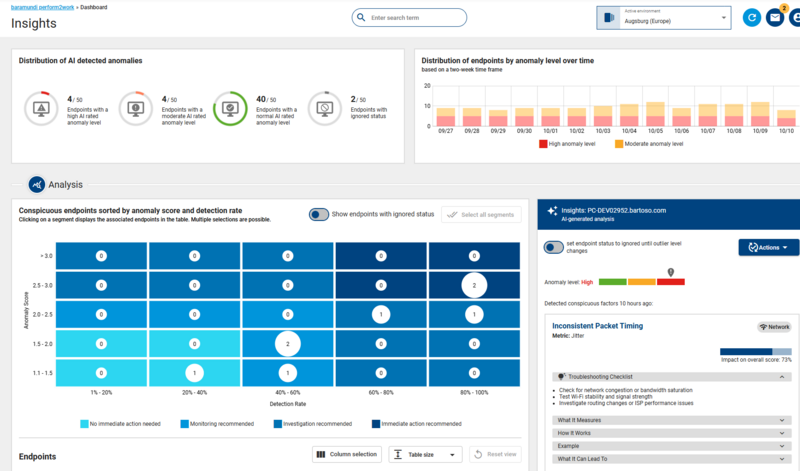
Task: Click the Network tag on Inconsistent Packet Timing
Action: pyautogui.click(x=774, y=326)
